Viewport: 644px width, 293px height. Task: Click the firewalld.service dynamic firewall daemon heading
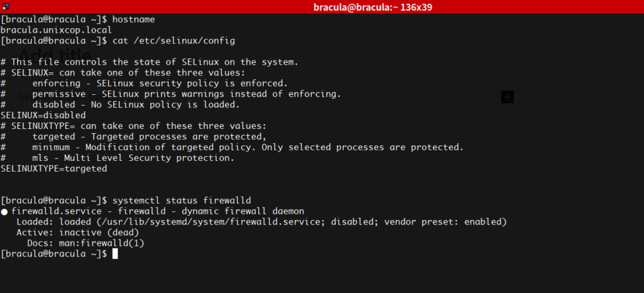point(158,211)
